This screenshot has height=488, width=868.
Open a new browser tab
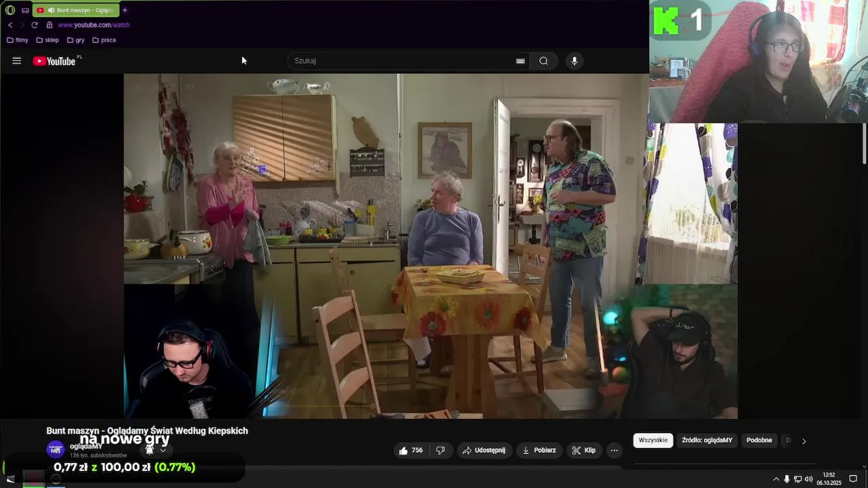[125, 10]
